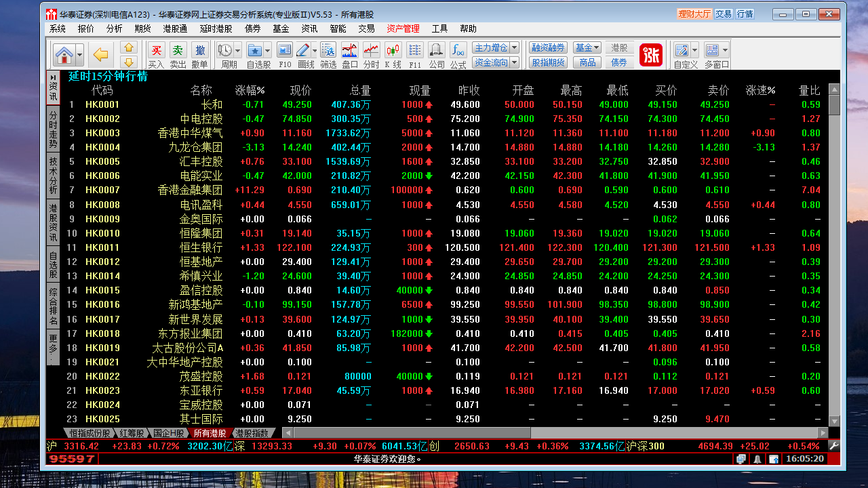Open the 基金 dropdown button
The height and width of the screenshot is (488, 868).
click(587, 48)
